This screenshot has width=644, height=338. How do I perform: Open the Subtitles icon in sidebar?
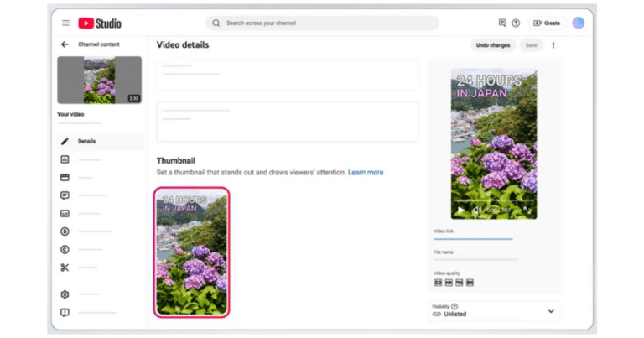tap(65, 214)
